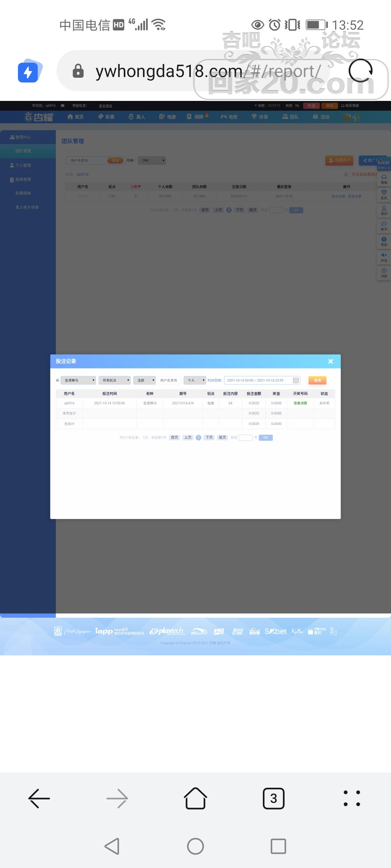The image size is (391, 868).
Task: Open the 个人 scope dropdown
Action: [195, 380]
